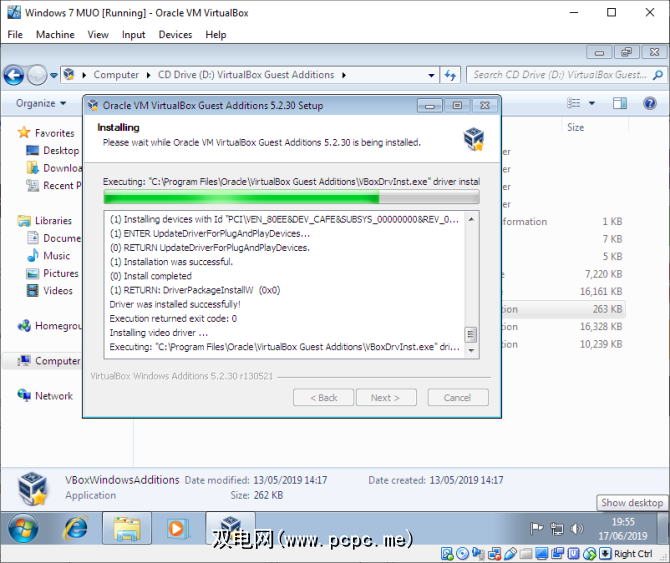Click the hard disk activity status icon
Viewport: 670px width, 563px height.
[x=447, y=554]
